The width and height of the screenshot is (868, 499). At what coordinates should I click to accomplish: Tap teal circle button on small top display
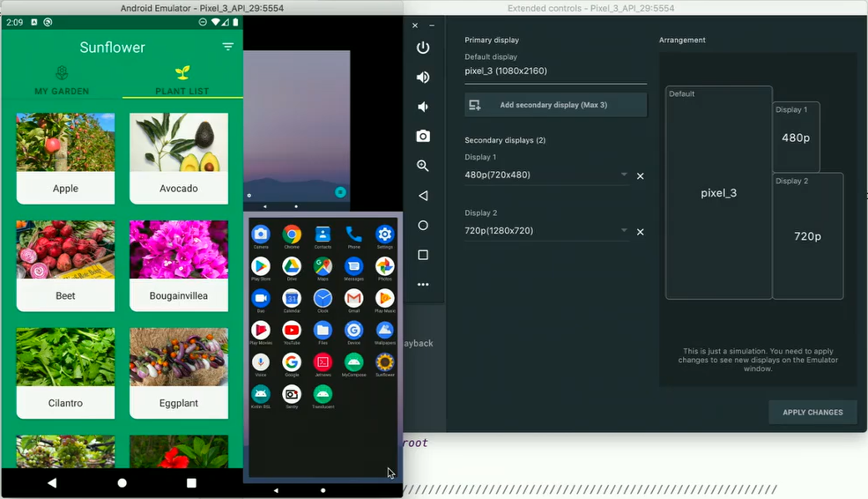tap(340, 191)
